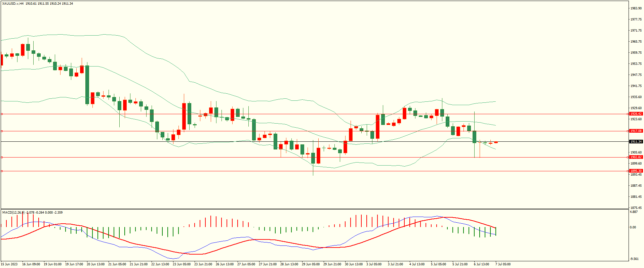Screen dimensions: 644x268
Task: Click the 7 Jul 05:00 time label
Action: coord(503,264)
